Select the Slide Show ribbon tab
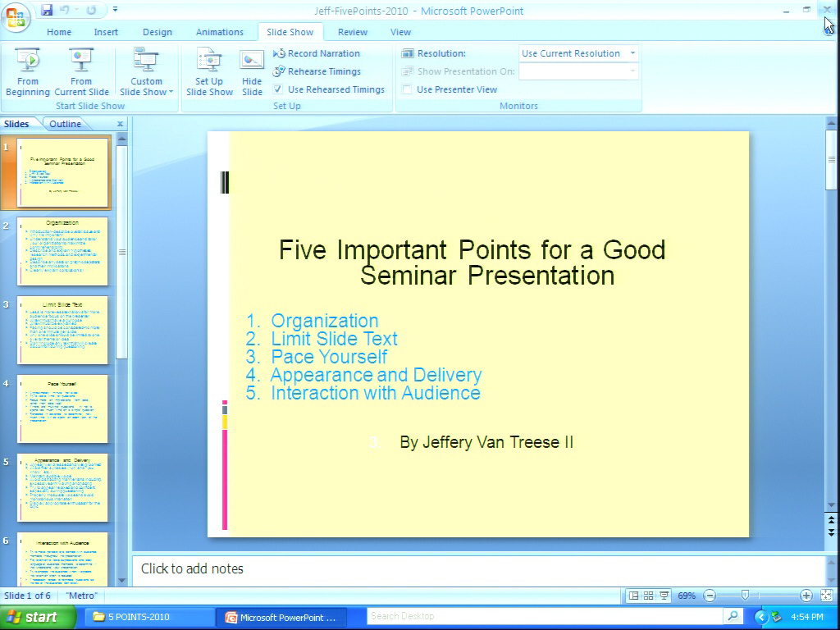Screen dimensions: 840x630 290,32
